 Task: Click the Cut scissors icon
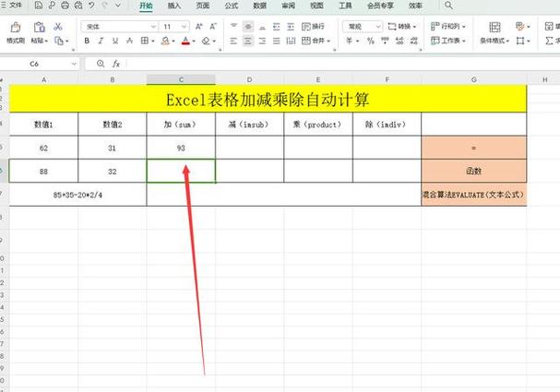(x=58, y=27)
